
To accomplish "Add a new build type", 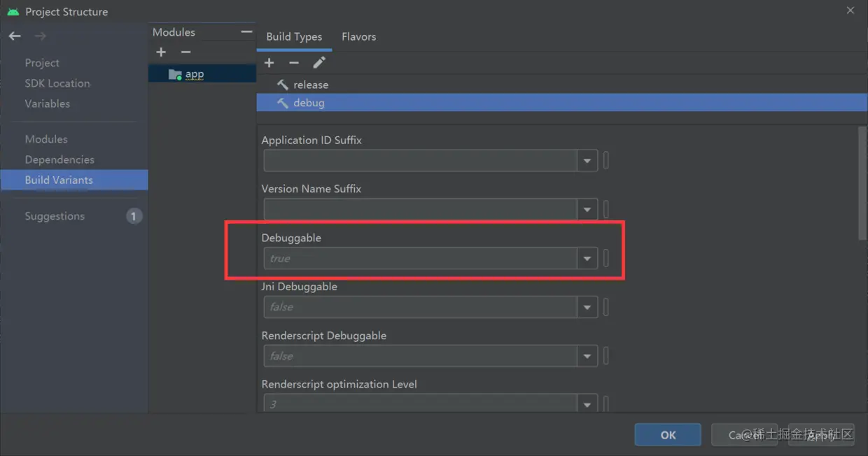I will pyautogui.click(x=269, y=63).
